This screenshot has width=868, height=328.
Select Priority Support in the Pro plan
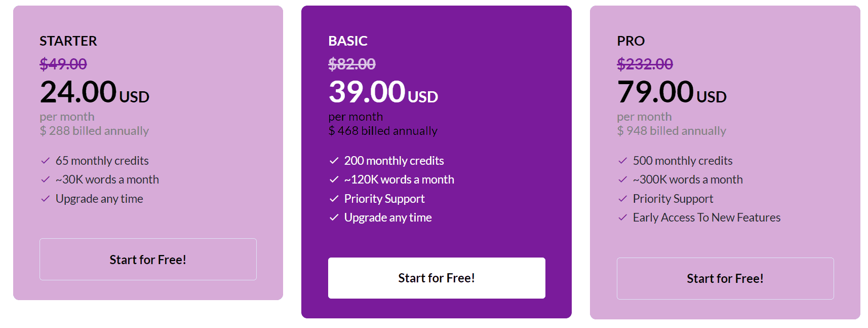tap(673, 199)
